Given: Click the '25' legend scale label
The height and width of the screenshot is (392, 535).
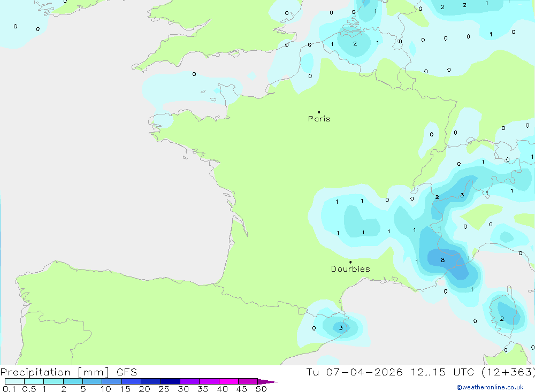Looking at the screenshot, I should 164,389.
